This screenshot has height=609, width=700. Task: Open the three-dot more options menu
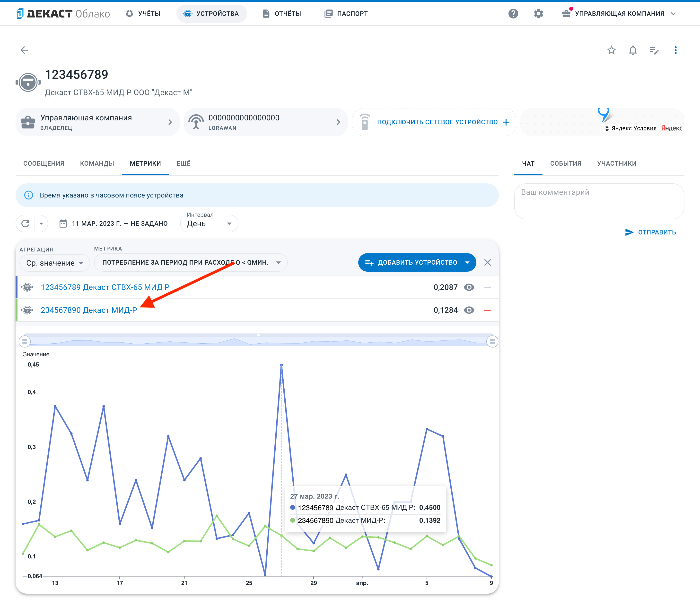(675, 50)
